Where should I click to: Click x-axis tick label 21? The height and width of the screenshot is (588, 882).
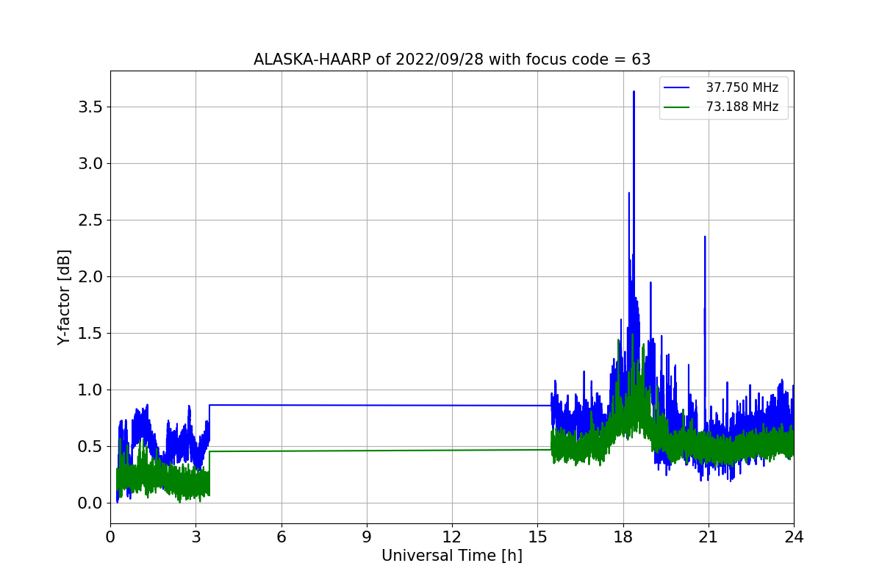(709, 537)
